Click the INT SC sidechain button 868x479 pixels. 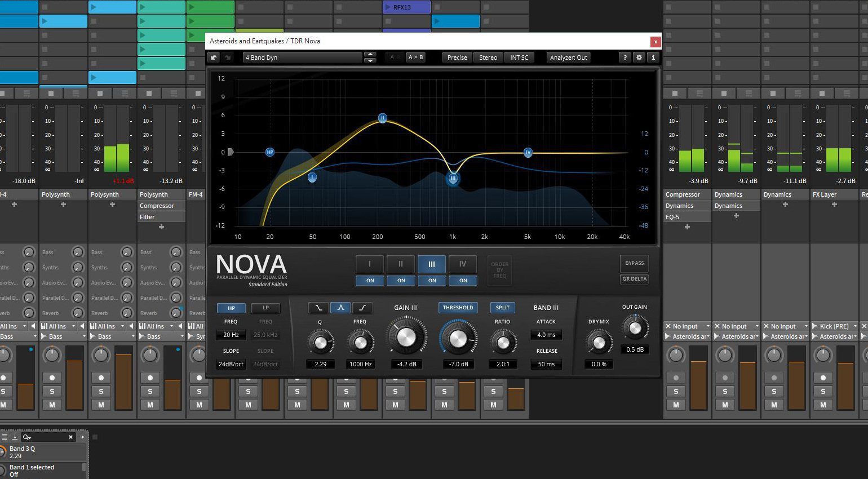point(519,57)
